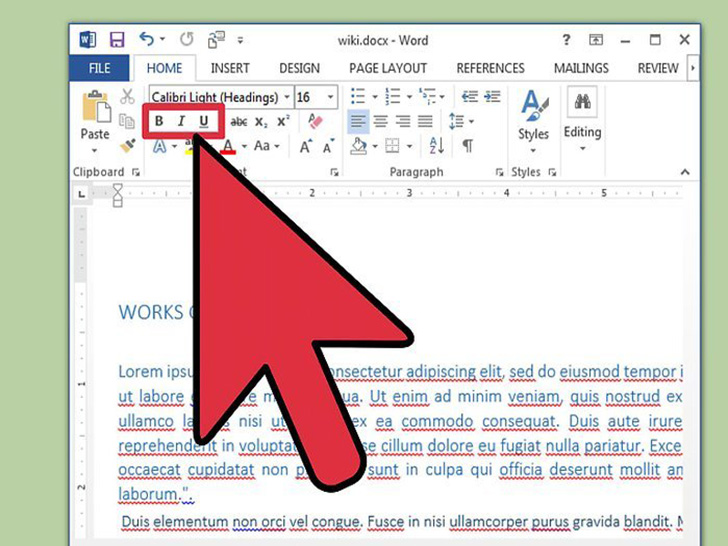This screenshot has height=546, width=728.
Task: Toggle Strikethrough formatting
Action: [x=239, y=122]
